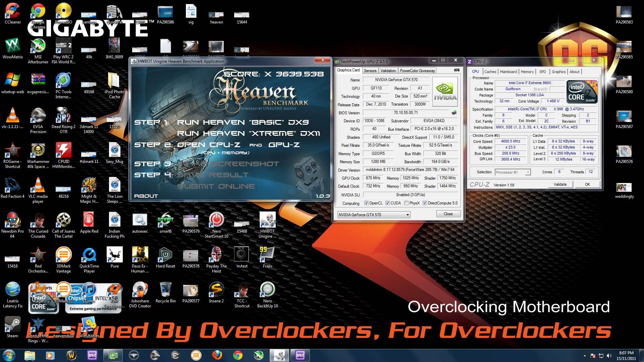
Task: Open the Processor #1 selection dropdown
Action: click(x=513, y=172)
